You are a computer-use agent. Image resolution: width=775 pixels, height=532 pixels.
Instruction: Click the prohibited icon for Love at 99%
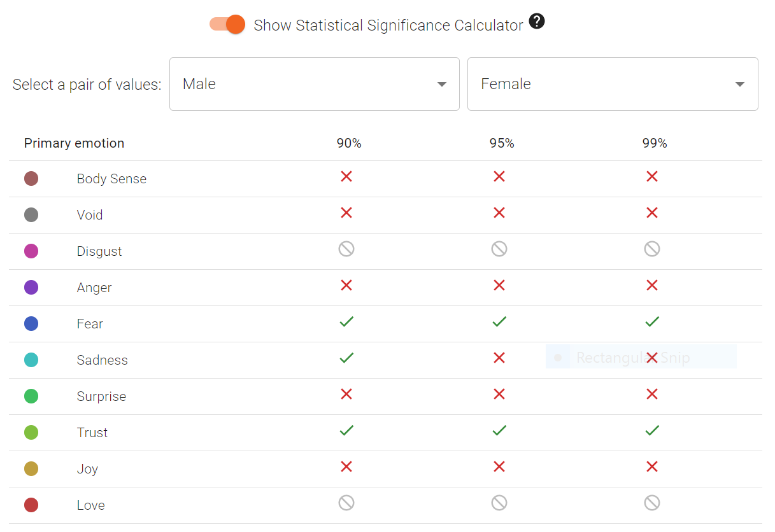(651, 503)
